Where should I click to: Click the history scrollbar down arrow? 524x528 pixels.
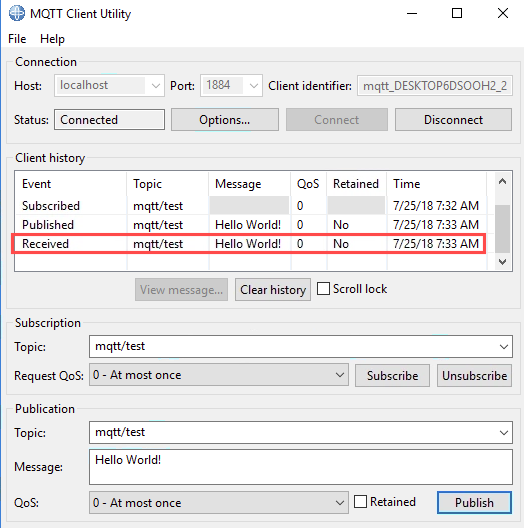click(502, 262)
